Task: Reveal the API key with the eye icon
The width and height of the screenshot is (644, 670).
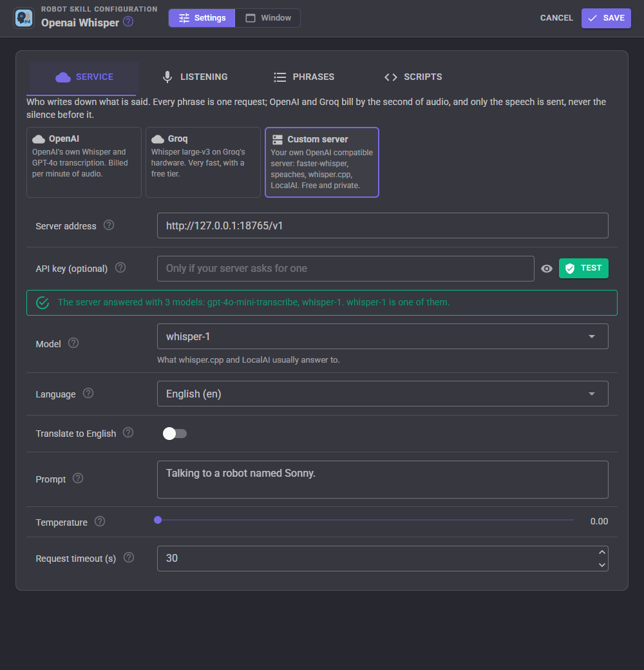Action: point(547,269)
